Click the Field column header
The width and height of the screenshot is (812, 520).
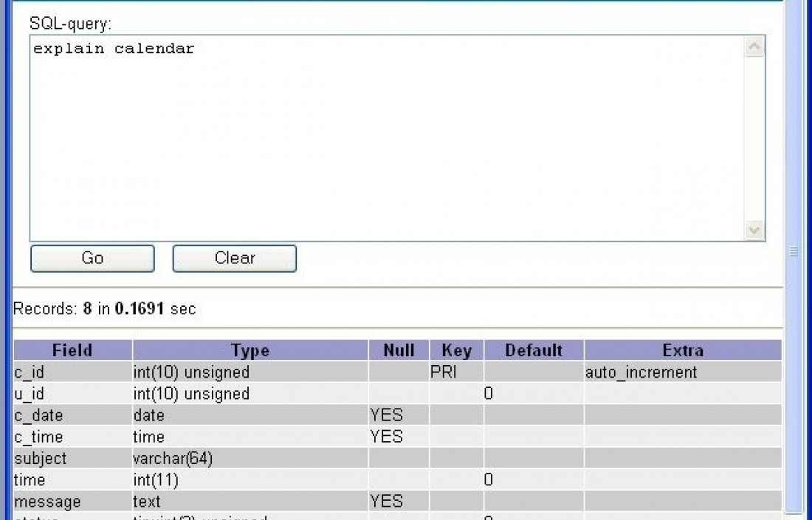pos(72,350)
